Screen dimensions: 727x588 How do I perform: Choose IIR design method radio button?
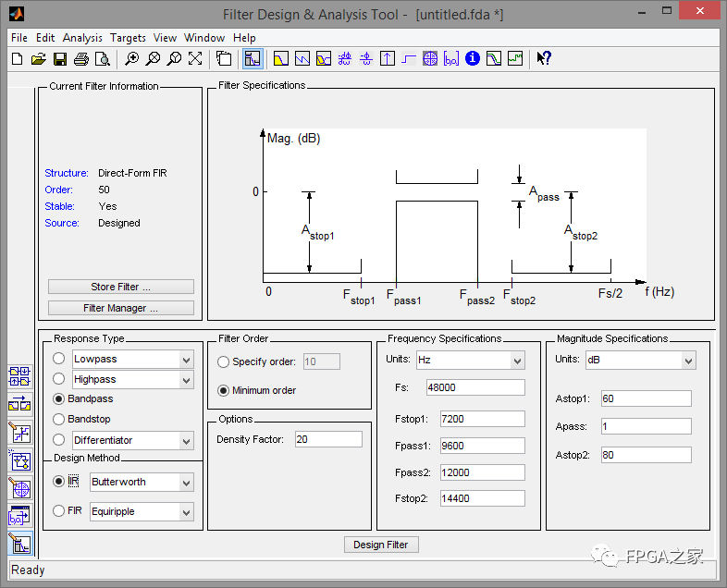point(59,482)
